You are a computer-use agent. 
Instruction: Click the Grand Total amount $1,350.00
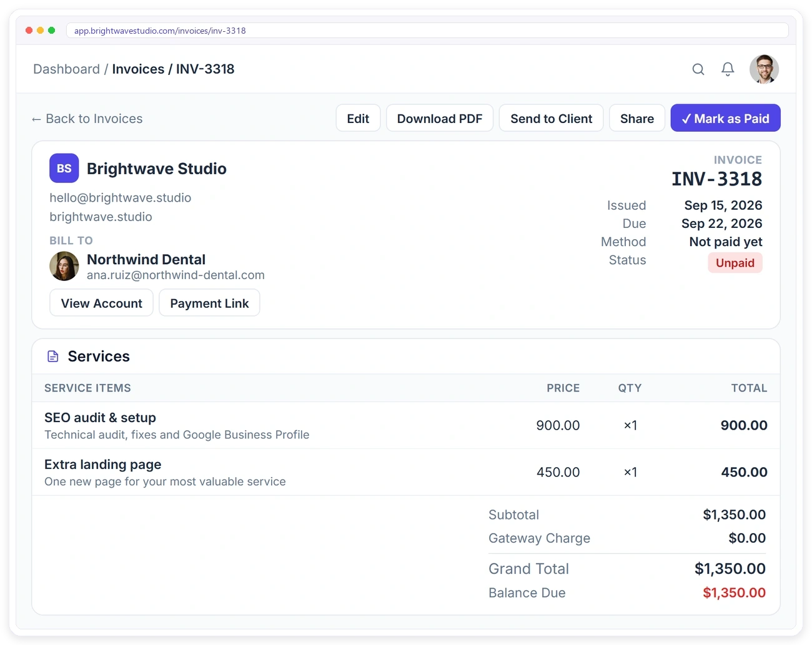point(730,569)
